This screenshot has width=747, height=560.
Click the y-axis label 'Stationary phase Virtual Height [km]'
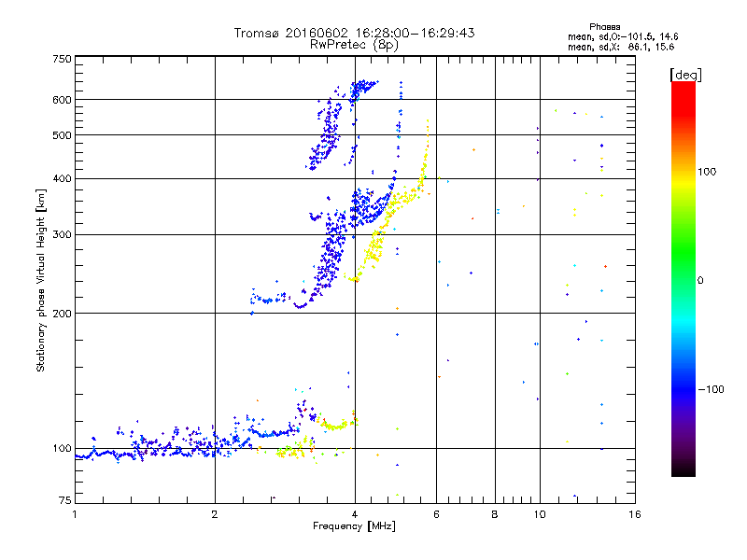40,281
